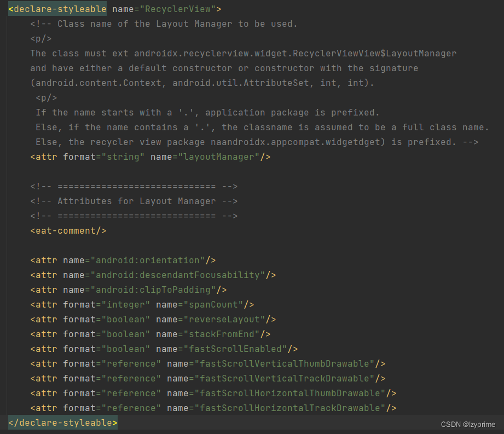The width and height of the screenshot is (504, 434).
Task: Click the CSDN @lzyprime watermark
Action: pos(468,424)
